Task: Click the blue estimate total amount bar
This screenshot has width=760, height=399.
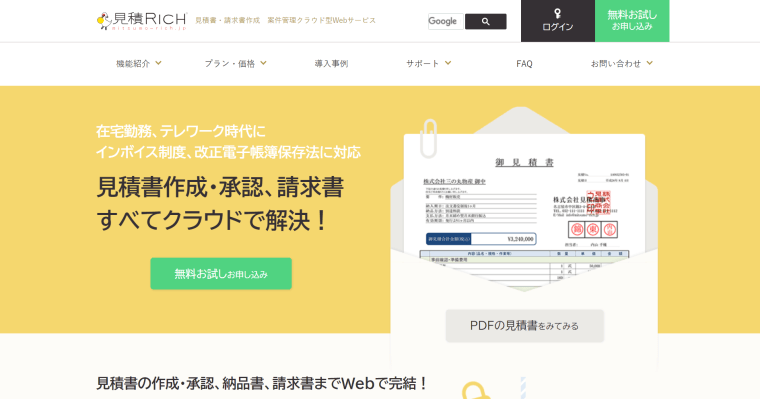Action: tap(481, 239)
